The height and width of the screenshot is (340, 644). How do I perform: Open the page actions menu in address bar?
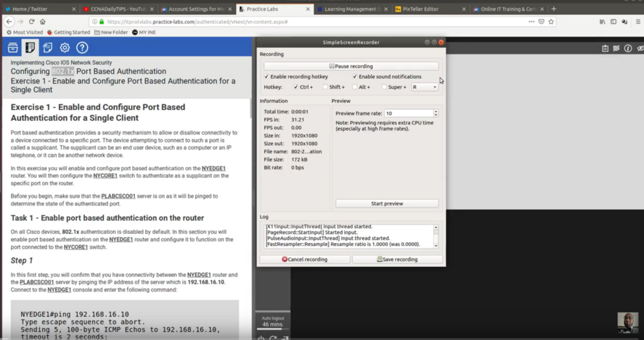click(x=532, y=21)
